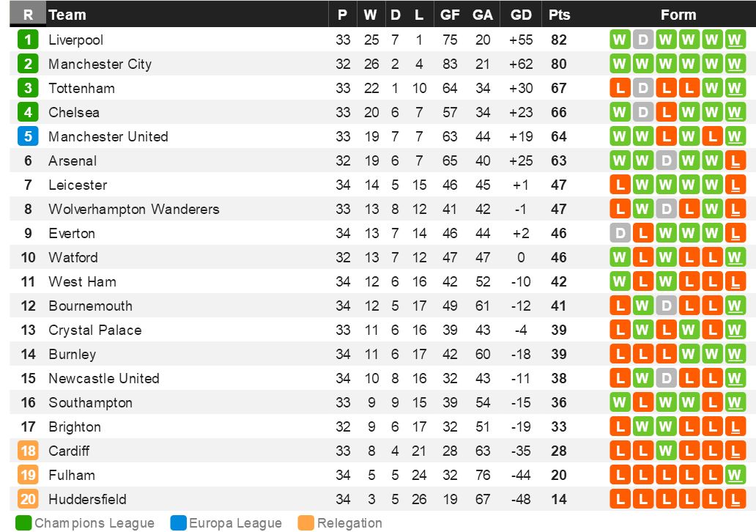Click Fulham's latest underlined W form icon

click(x=735, y=475)
